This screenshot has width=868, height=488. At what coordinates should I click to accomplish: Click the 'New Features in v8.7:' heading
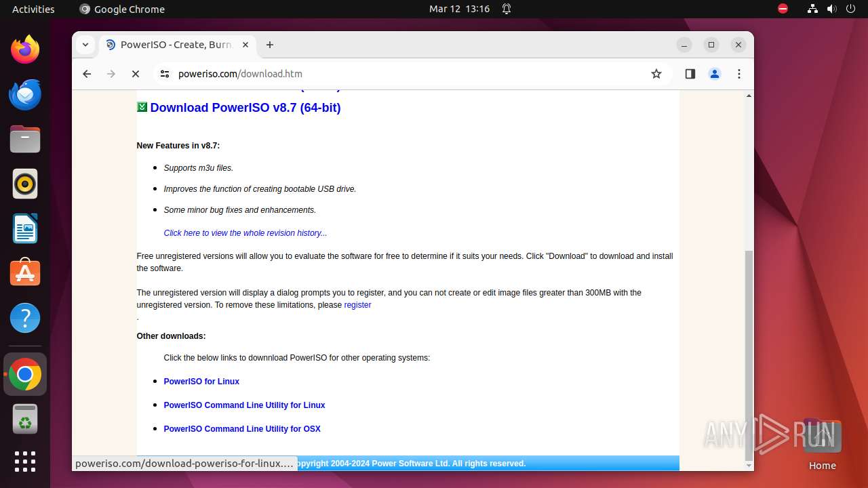click(178, 146)
